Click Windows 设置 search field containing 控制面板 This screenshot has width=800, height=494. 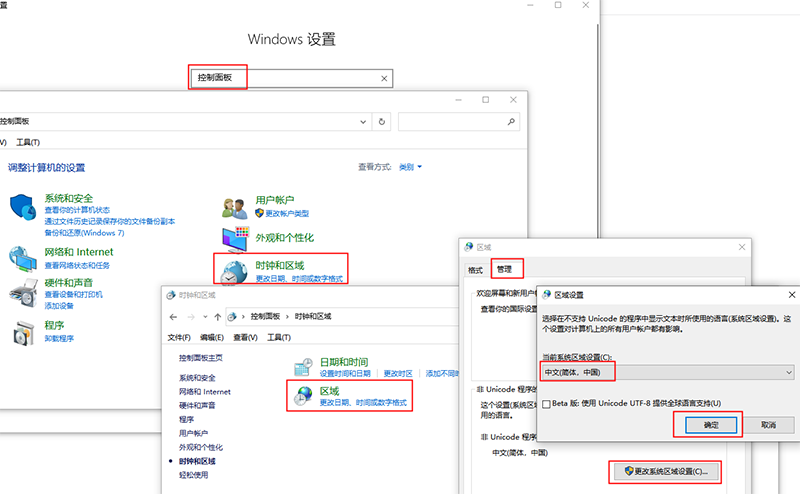pos(292,78)
